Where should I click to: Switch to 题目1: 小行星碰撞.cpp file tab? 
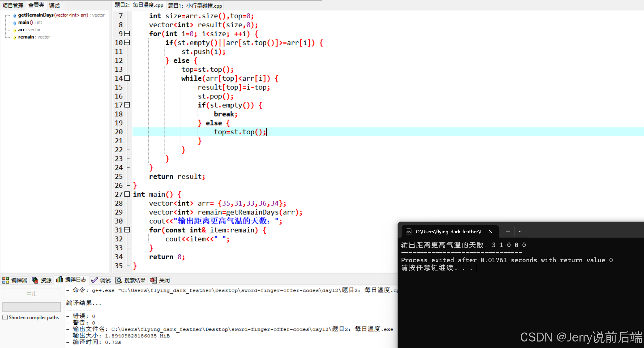(195, 6)
